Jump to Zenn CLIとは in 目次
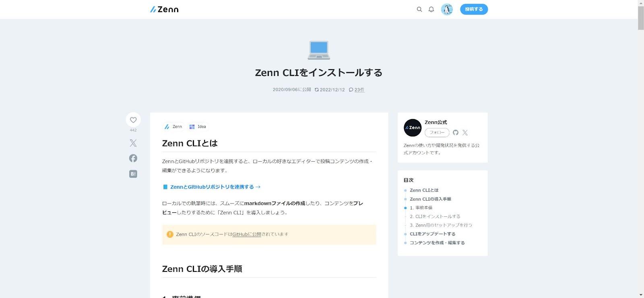Viewport: 644px width, 298px height. tap(424, 190)
